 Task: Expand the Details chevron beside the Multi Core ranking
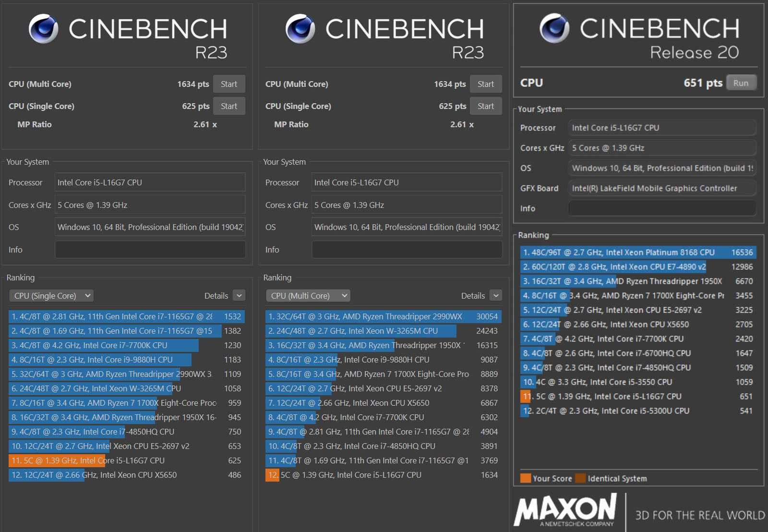click(496, 295)
